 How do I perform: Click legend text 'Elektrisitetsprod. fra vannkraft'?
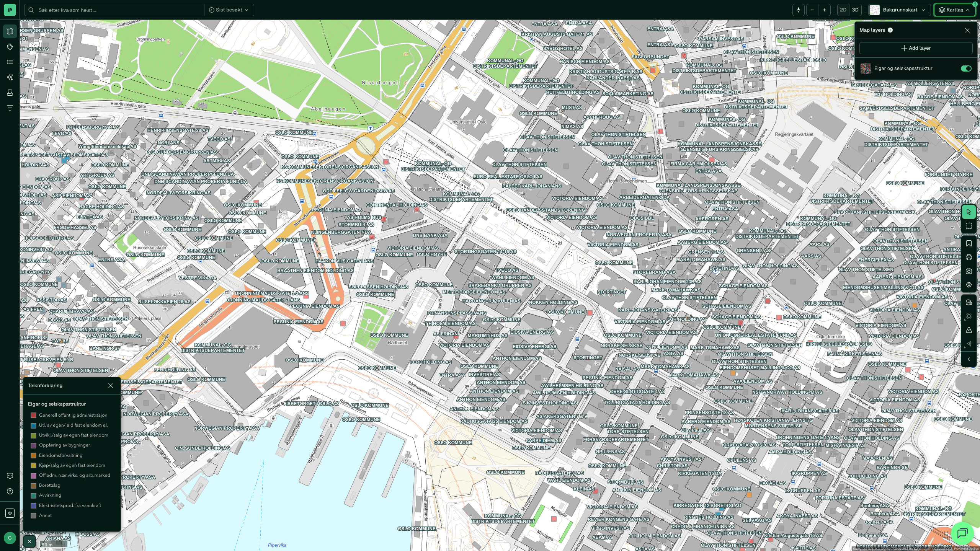70,505
